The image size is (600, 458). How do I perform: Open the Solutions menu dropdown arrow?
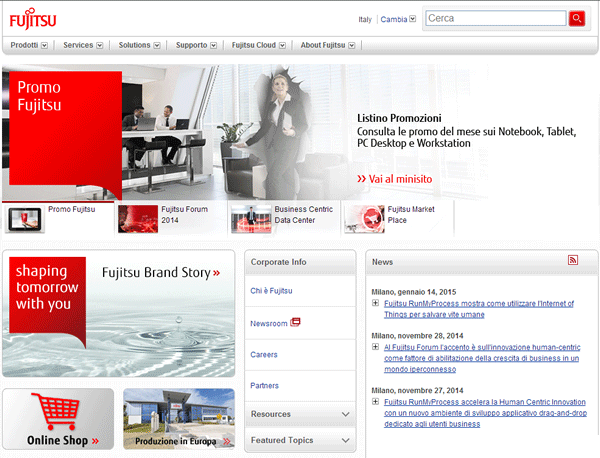click(x=157, y=45)
